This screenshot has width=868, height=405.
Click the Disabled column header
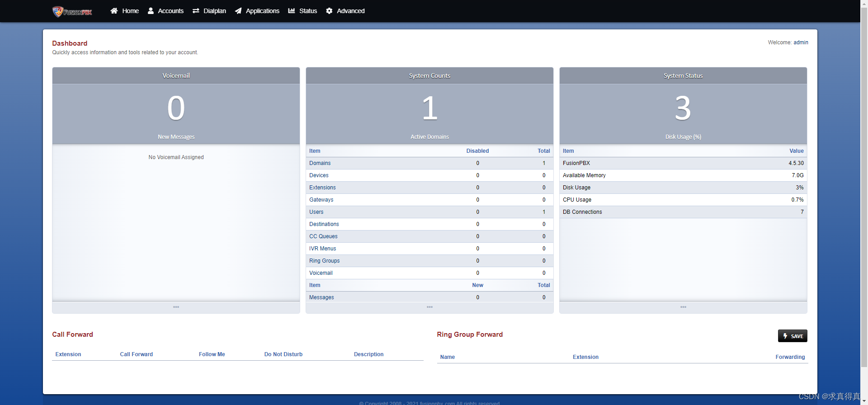[x=477, y=151]
